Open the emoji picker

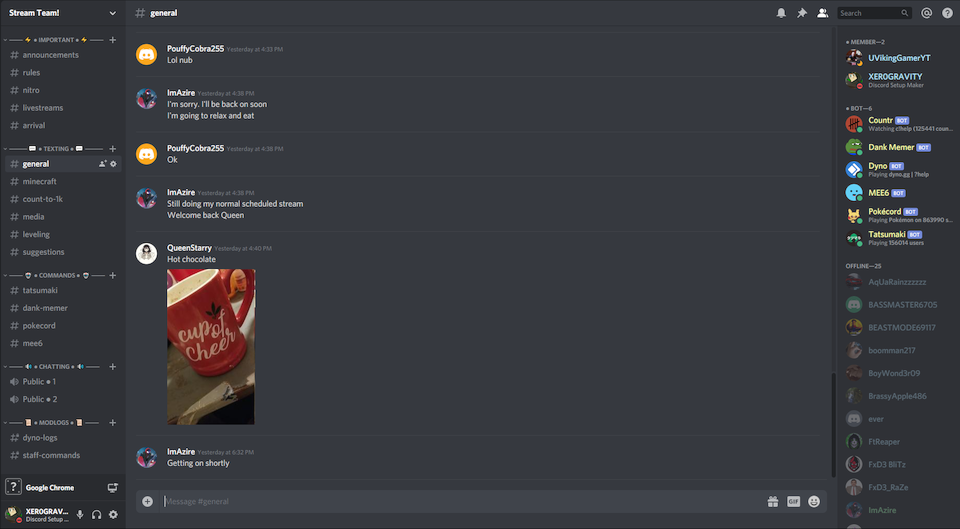click(814, 501)
